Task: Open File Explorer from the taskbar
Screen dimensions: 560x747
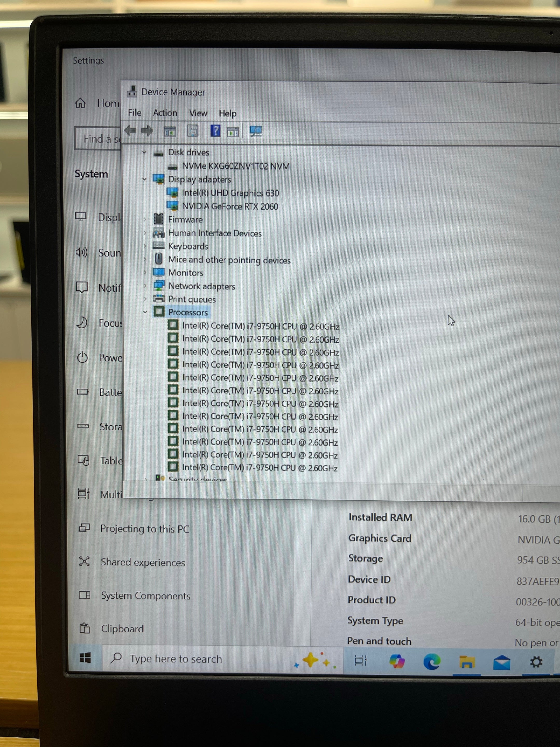Action: tap(467, 662)
